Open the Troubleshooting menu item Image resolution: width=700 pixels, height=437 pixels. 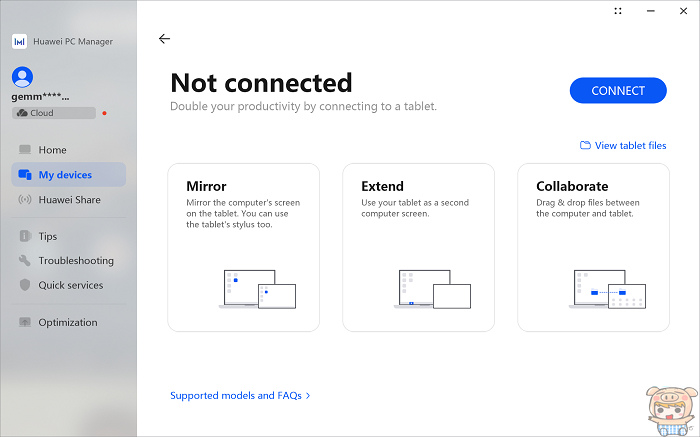(76, 261)
